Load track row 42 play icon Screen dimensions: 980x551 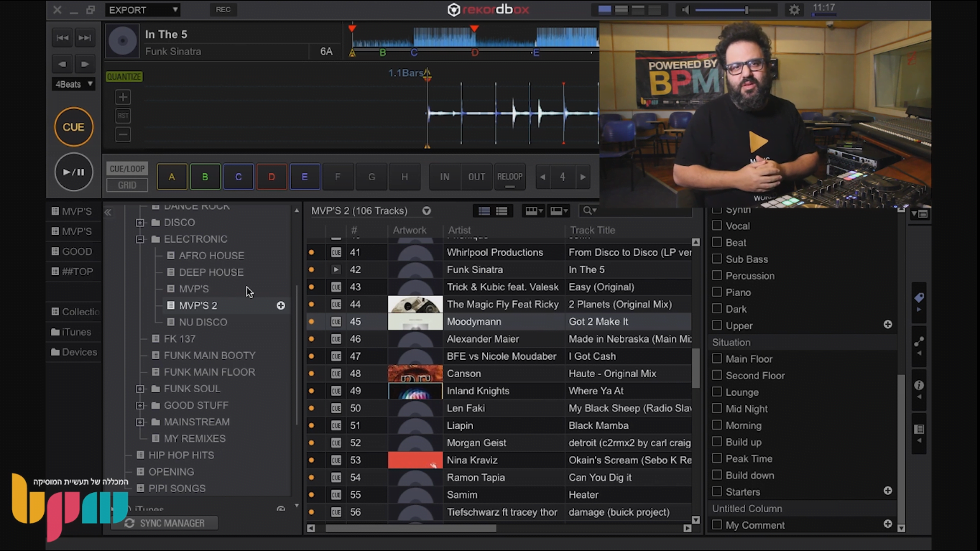(x=336, y=269)
